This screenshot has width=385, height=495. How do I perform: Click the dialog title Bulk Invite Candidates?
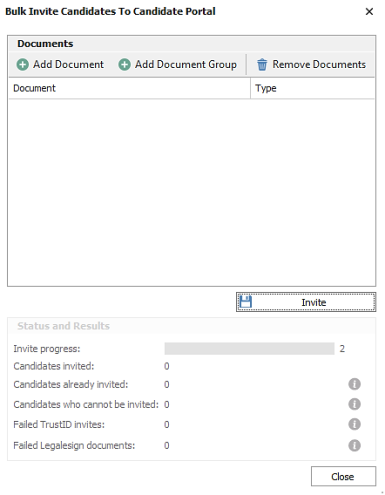110,12
